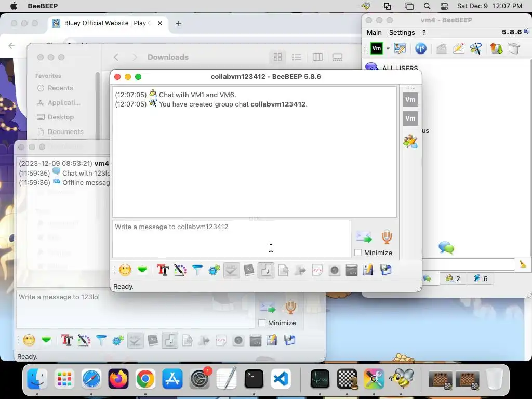Open new tab in browser window
532x399 pixels.
pos(179,23)
